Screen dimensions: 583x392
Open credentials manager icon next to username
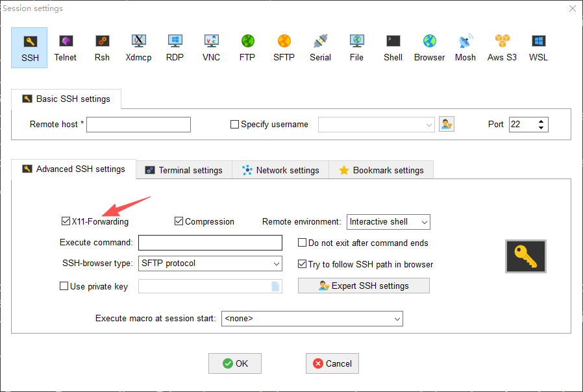(x=447, y=124)
